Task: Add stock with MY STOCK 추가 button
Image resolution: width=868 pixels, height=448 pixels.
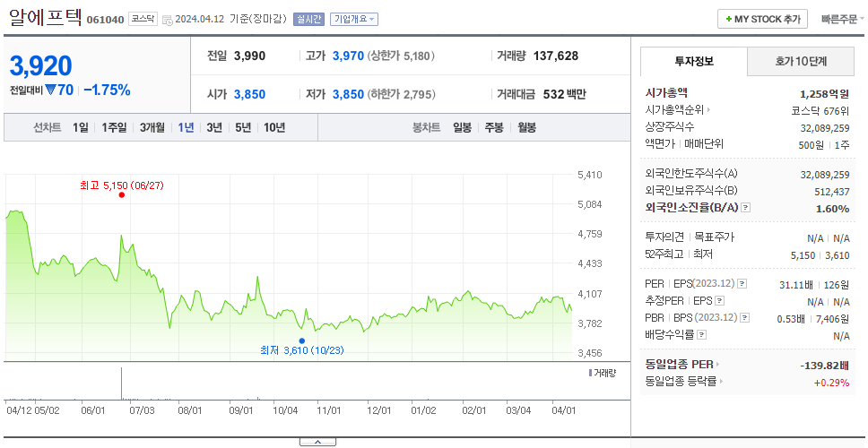Action: 763,19
